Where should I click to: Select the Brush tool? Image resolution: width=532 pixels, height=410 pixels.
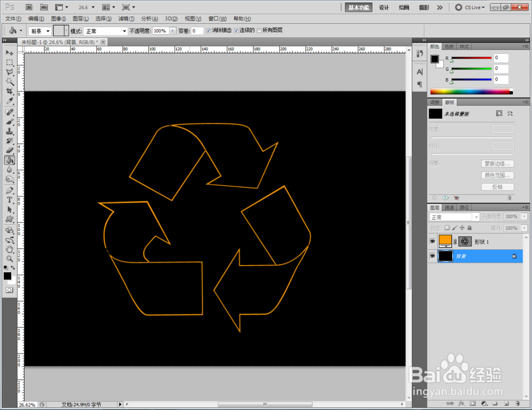pos(10,121)
